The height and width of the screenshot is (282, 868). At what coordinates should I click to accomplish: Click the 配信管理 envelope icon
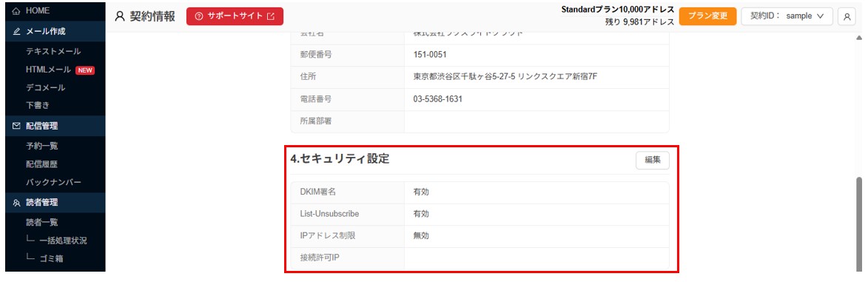16,127
